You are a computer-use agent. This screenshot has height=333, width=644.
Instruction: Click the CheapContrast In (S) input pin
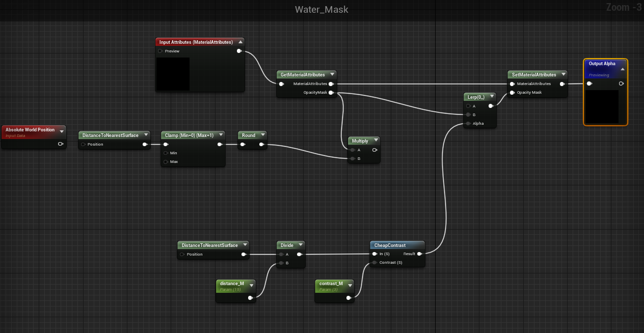(375, 254)
